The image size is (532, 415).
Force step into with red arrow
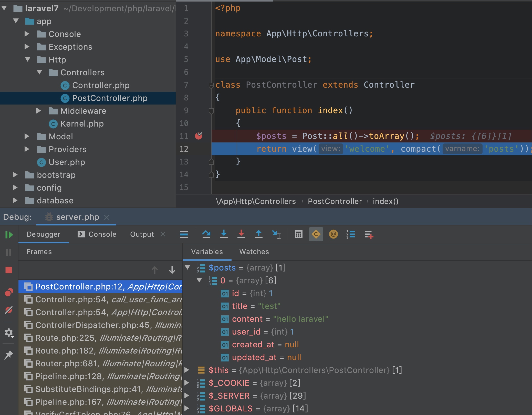[241, 234]
